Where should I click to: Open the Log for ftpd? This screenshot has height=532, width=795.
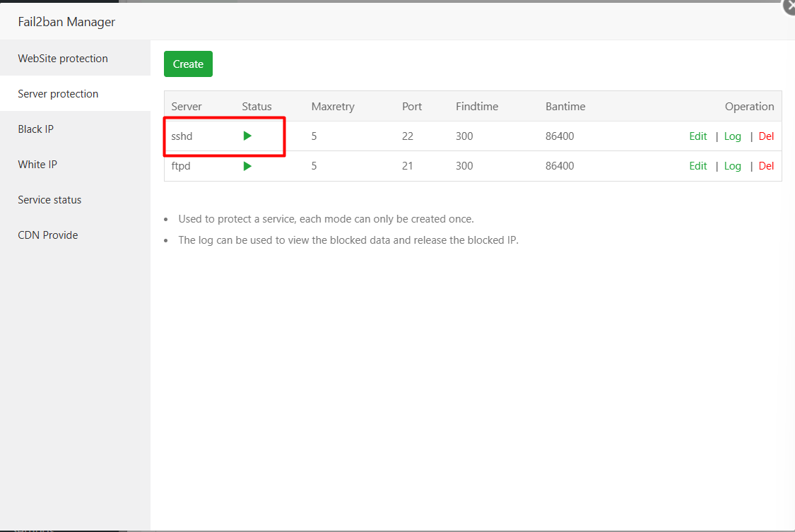[732, 165]
